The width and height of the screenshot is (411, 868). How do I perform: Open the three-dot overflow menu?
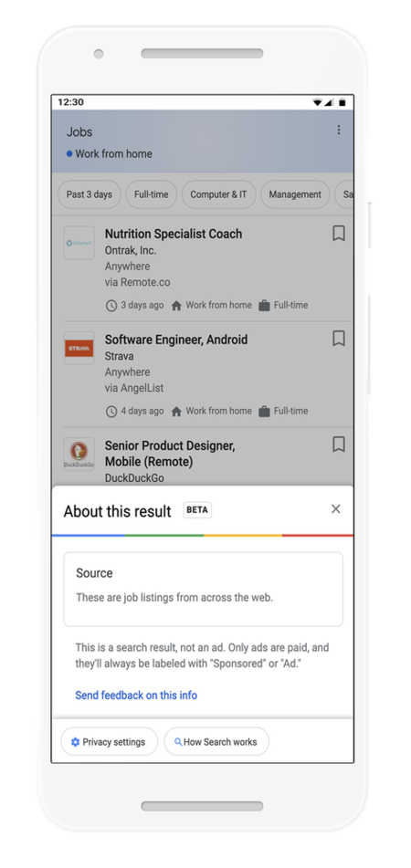coord(339,131)
